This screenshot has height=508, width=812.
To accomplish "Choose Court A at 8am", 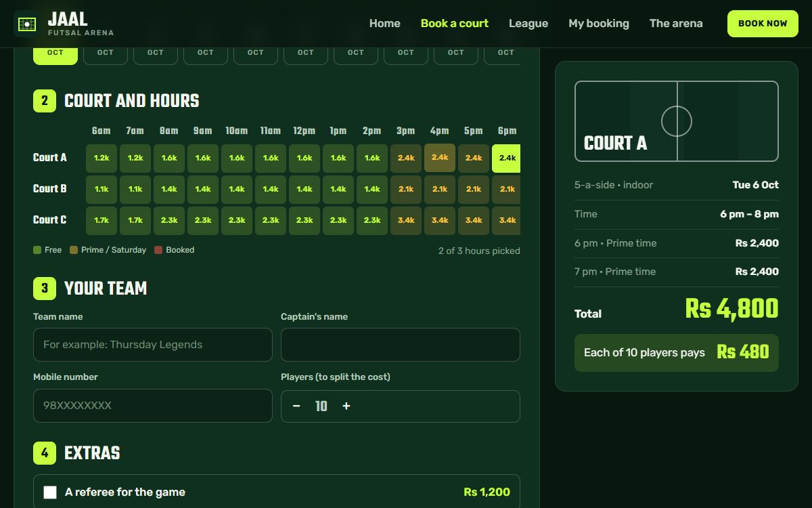I will (x=169, y=158).
